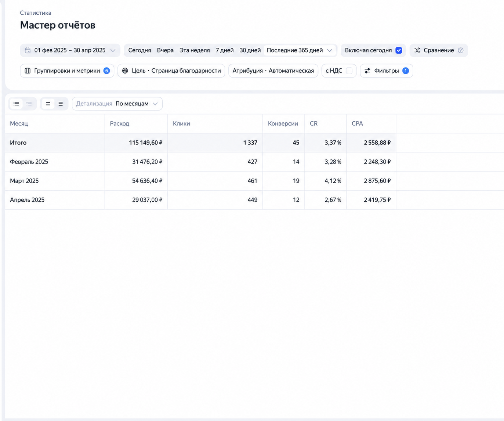Enable the с НДС checkbox

tap(349, 71)
